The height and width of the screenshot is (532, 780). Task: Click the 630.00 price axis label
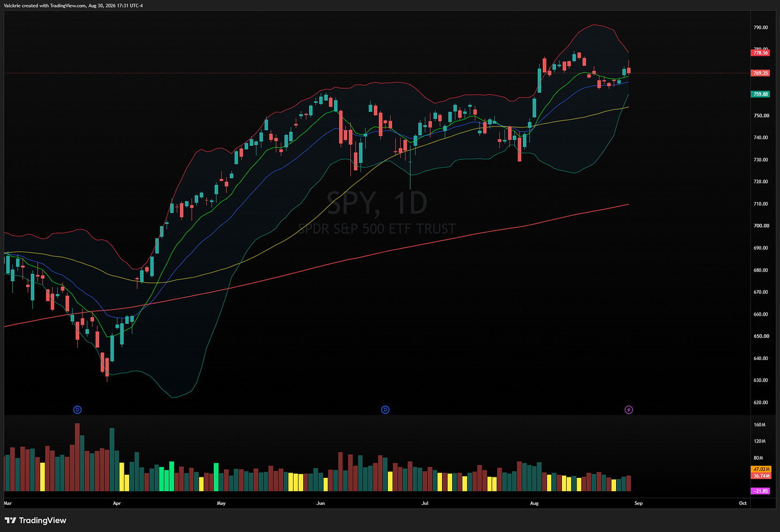pyautogui.click(x=761, y=380)
